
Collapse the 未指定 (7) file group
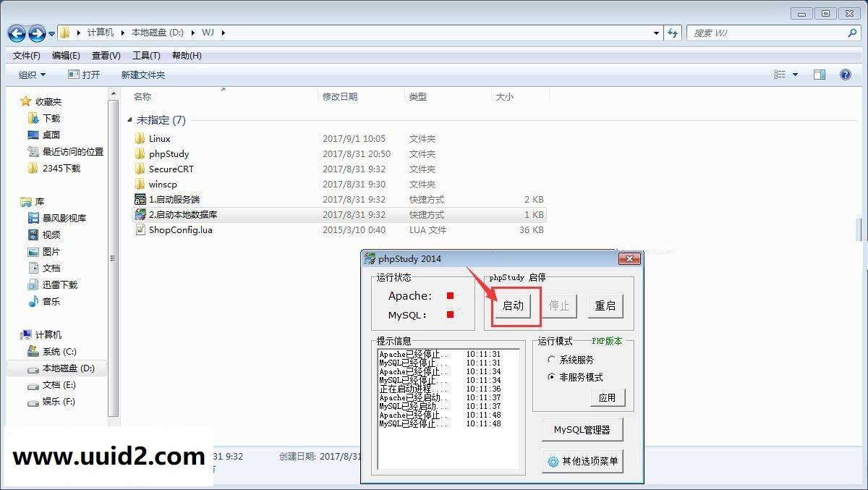131,119
